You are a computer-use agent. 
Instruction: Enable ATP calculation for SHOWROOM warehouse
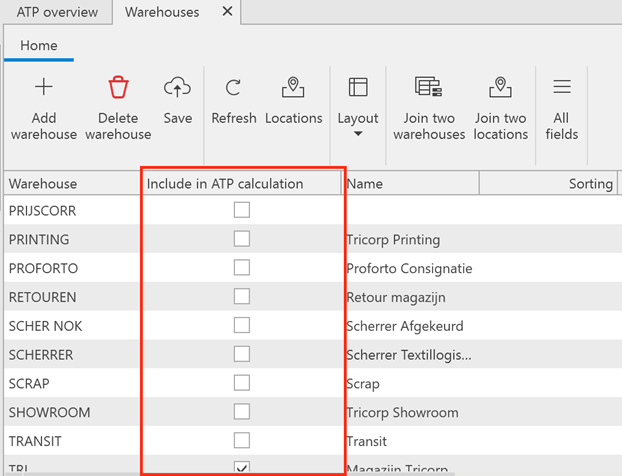click(x=242, y=412)
